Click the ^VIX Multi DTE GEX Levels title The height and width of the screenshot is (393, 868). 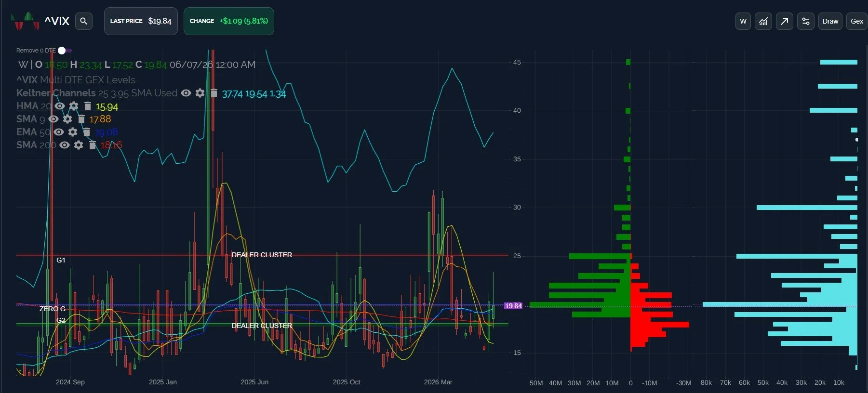coord(76,80)
